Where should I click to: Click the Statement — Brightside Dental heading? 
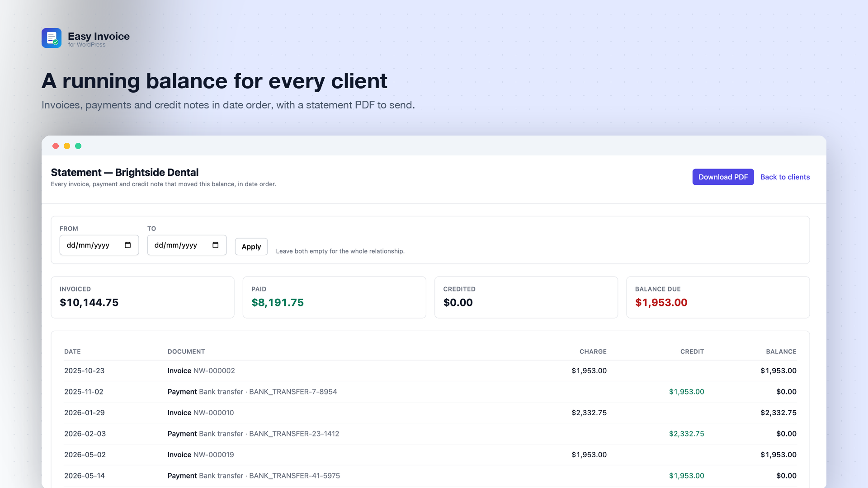click(125, 172)
